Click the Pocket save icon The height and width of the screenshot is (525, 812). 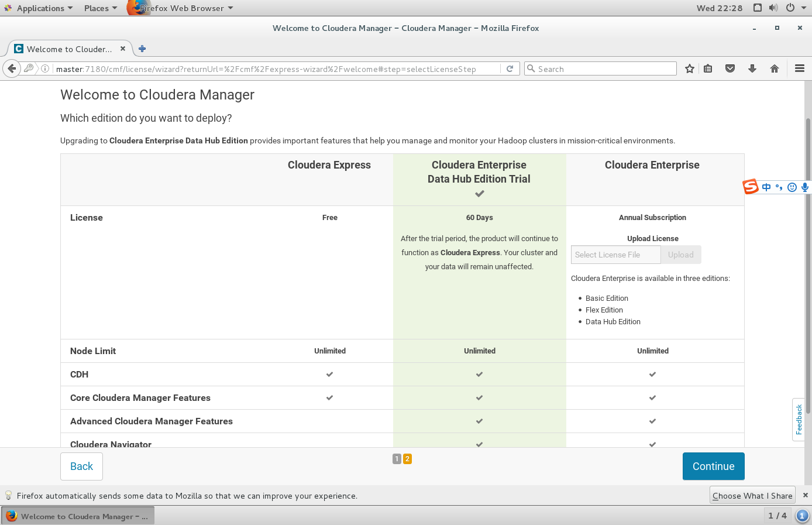pyautogui.click(x=730, y=68)
